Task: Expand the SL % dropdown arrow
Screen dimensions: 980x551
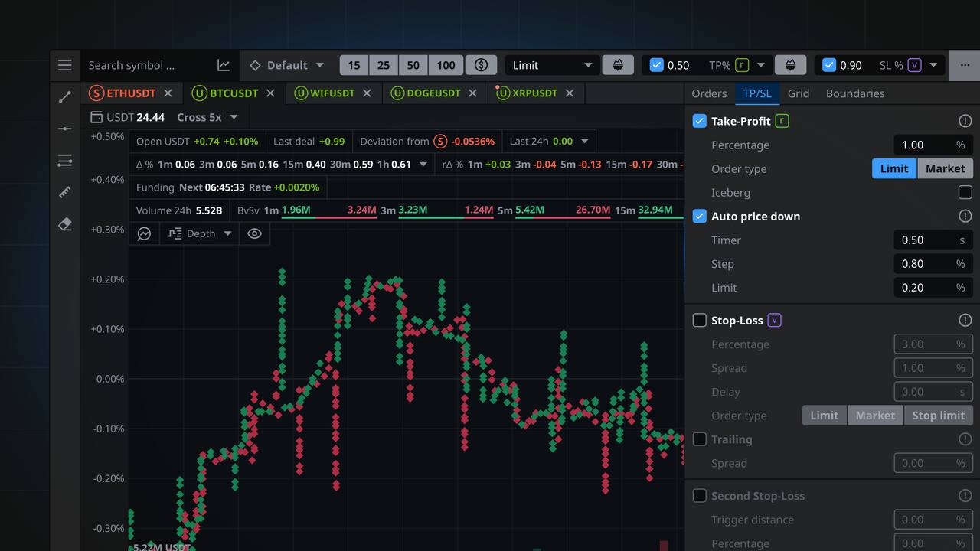Action: pyautogui.click(x=933, y=65)
